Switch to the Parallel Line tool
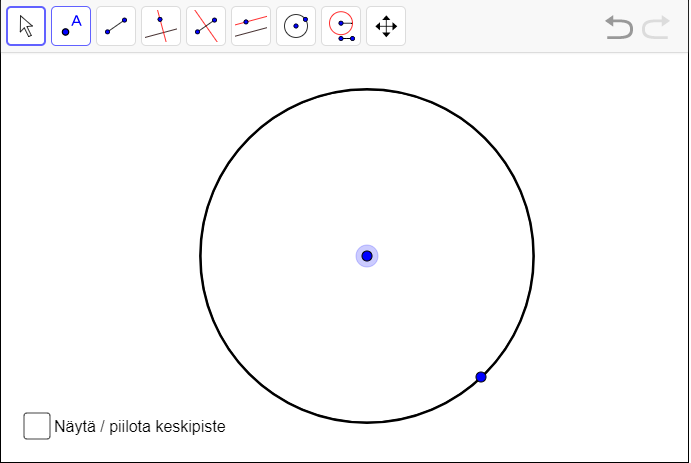This screenshot has width=691, height=463. click(x=251, y=26)
